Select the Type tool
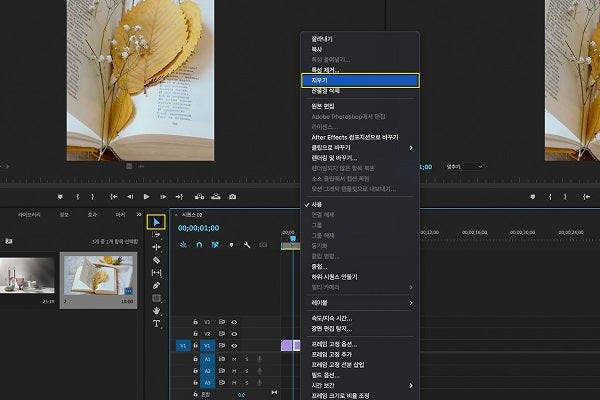The width and height of the screenshot is (600, 400). click(156, 324)
